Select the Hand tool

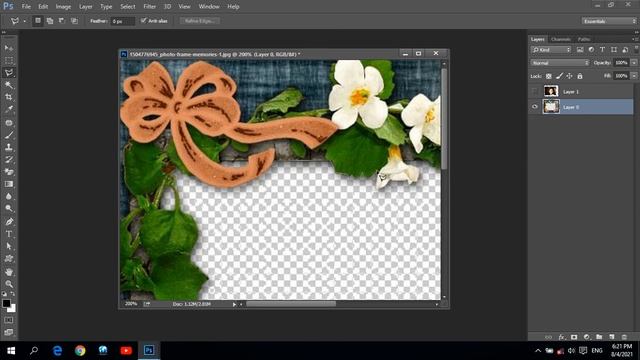pyautogui.click(x=9, y=272)
